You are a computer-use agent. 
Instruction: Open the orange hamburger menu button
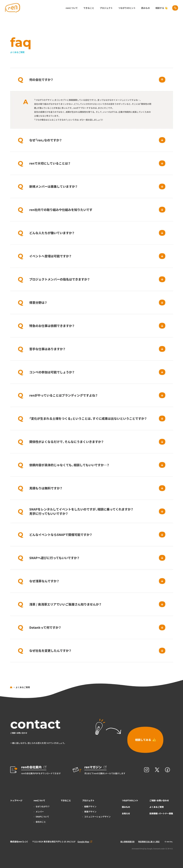175,8
